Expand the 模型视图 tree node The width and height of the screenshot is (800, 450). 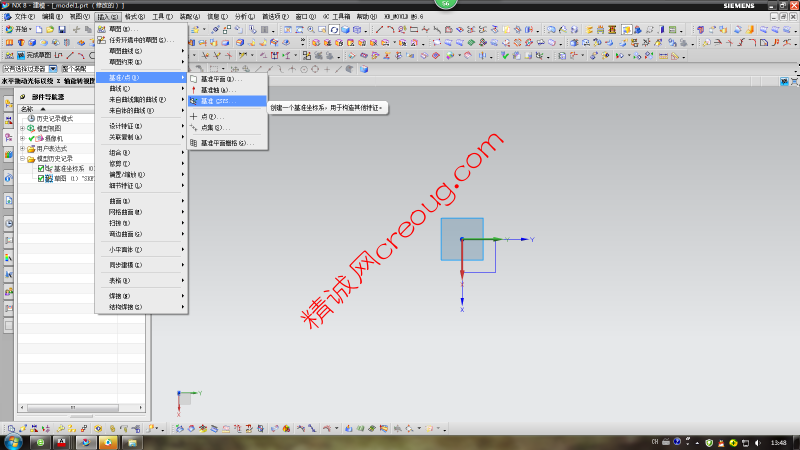(x=22, y=129)
